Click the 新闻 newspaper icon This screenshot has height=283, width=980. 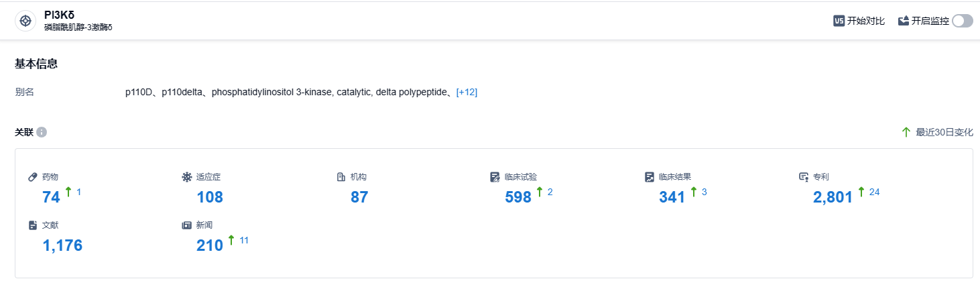(x=186, y=225)
